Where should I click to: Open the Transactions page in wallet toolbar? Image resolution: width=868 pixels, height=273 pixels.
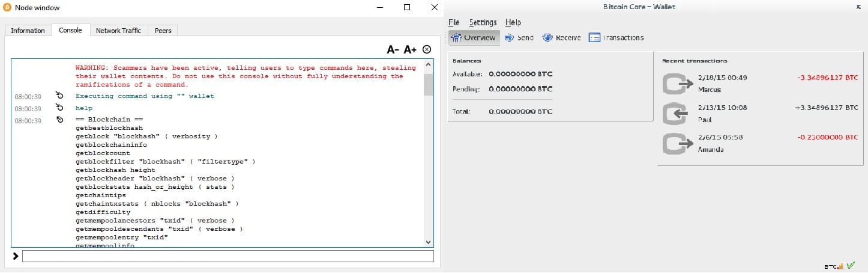[x=616, y=37]
